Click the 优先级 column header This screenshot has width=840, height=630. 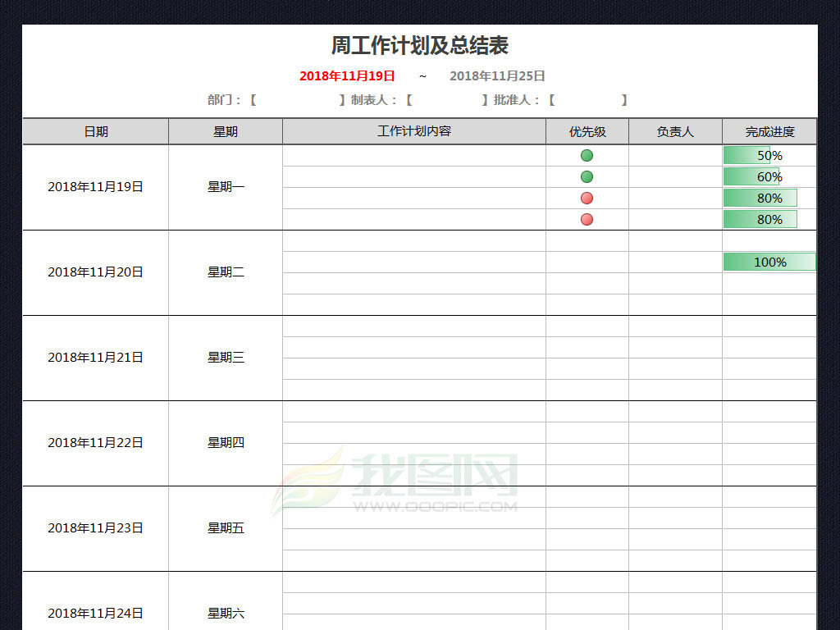click(587, 131)
